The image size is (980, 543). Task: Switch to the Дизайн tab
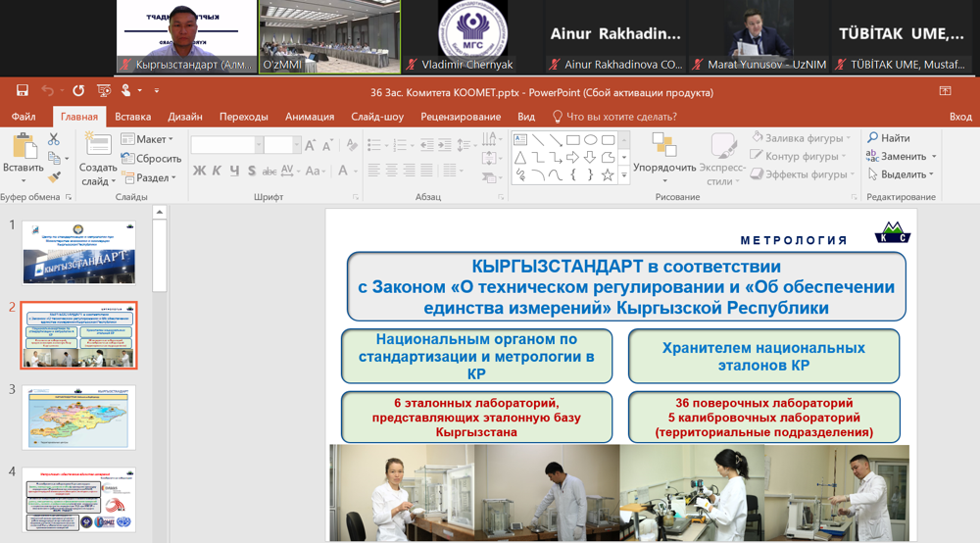pos(185,117)
